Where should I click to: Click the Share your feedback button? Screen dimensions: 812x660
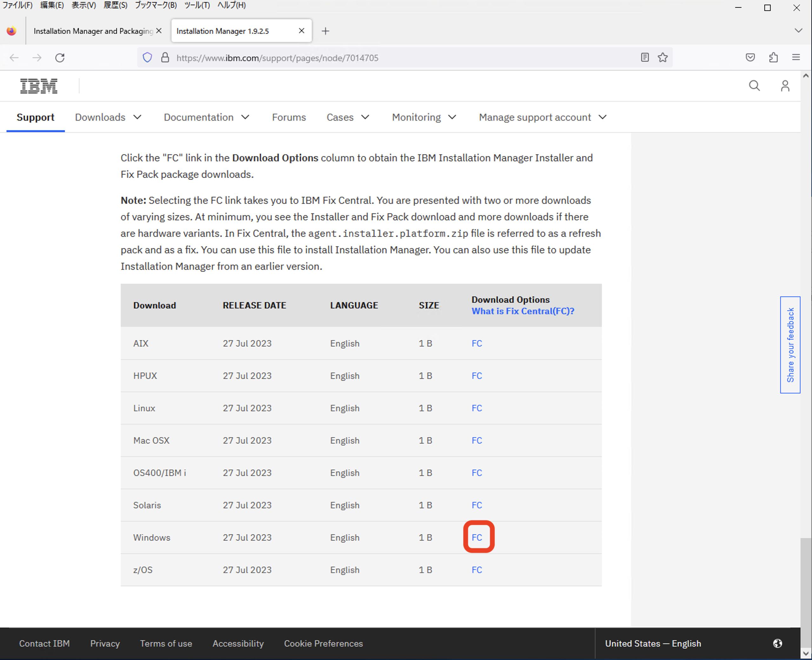790,345
